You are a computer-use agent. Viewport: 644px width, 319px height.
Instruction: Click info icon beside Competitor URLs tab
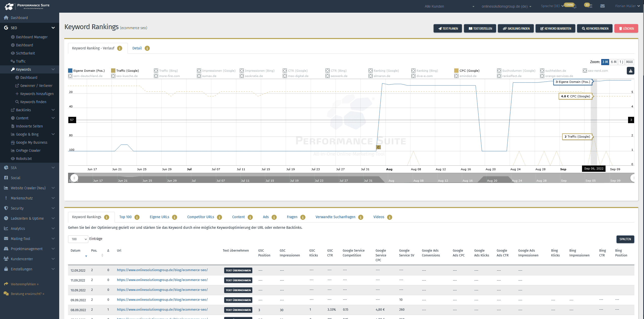coord(219,217)
